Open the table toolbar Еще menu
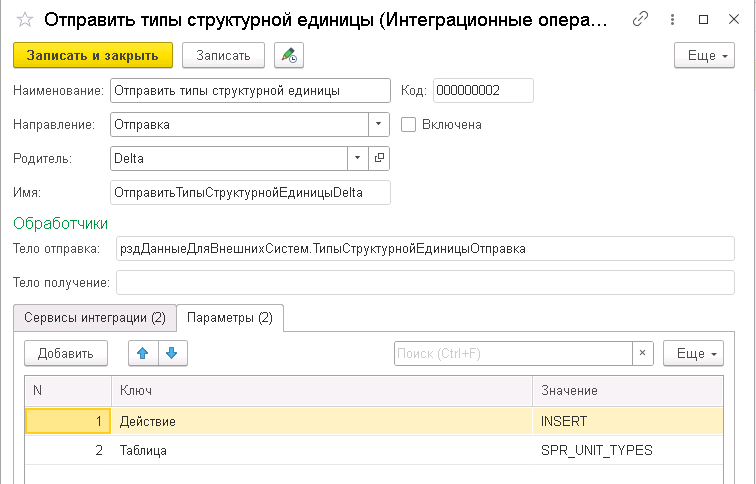This screenshot has width=756, height=484. coord(692,353)
